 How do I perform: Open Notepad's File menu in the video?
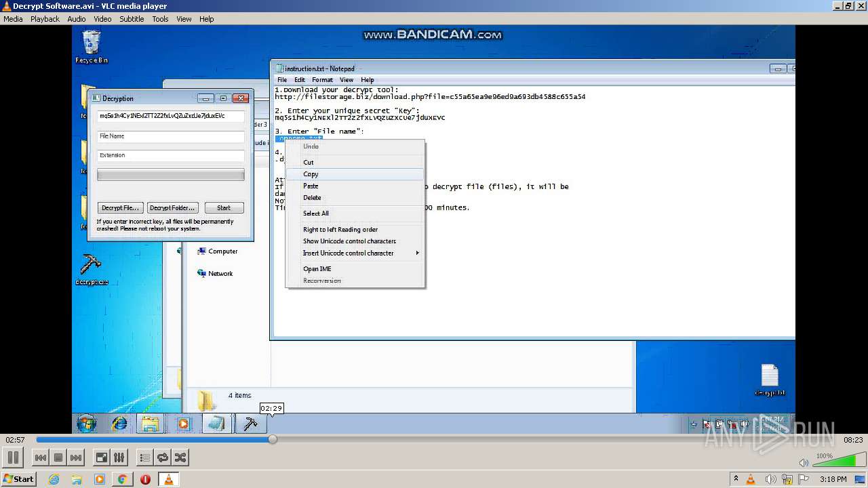[x=282, y=80]
